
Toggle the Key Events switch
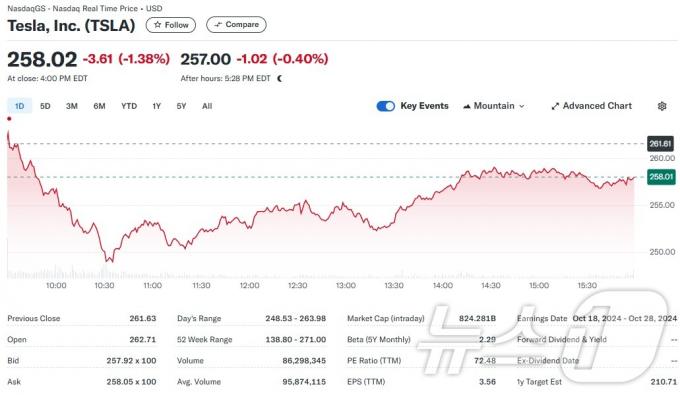(x=386, y=106)
